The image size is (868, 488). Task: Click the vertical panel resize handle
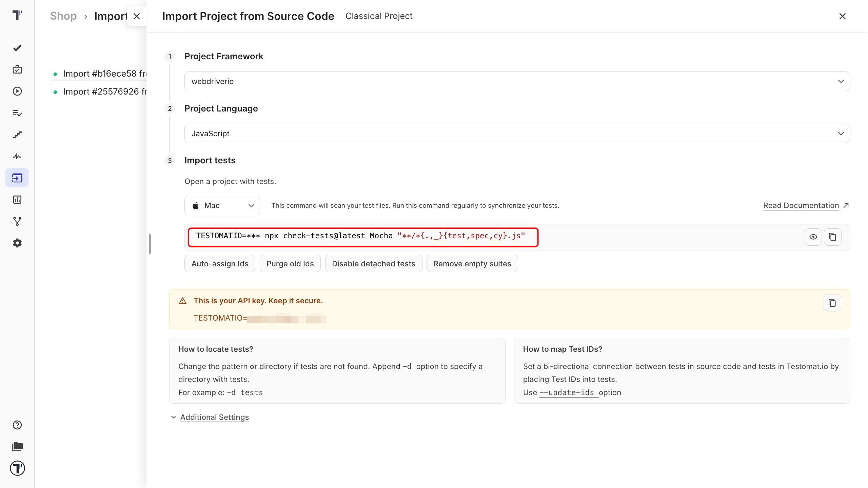(150, 244)
